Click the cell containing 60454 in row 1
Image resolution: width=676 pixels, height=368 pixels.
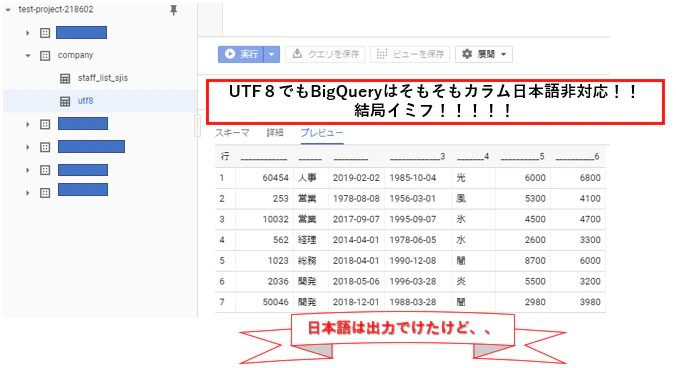coord(263,178)
